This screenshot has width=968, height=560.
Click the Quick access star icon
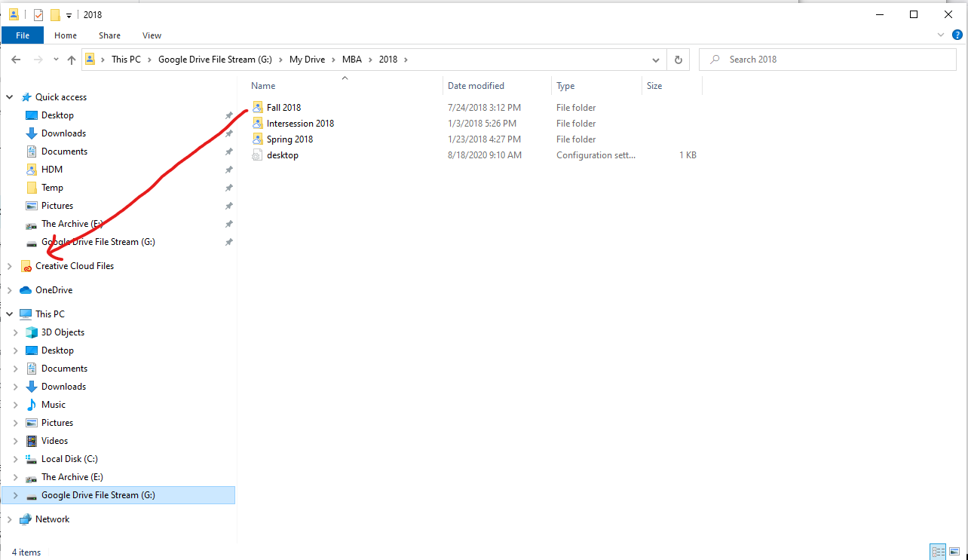(x=26, y=97)
